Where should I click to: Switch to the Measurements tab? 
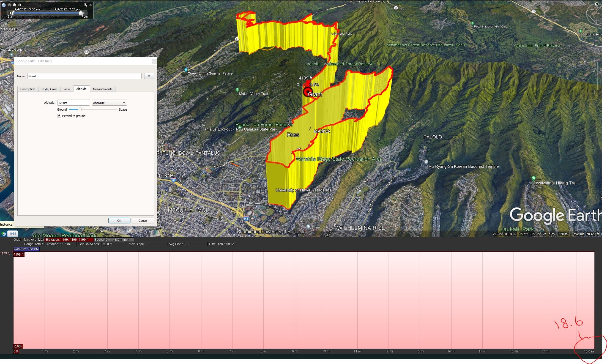click(103, 89)
